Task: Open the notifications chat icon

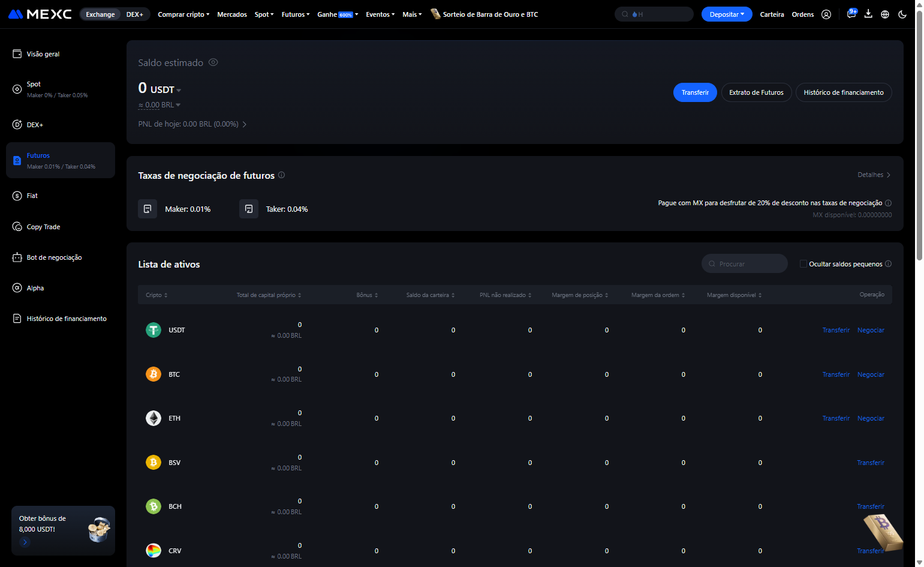Action: click(851, 14)
